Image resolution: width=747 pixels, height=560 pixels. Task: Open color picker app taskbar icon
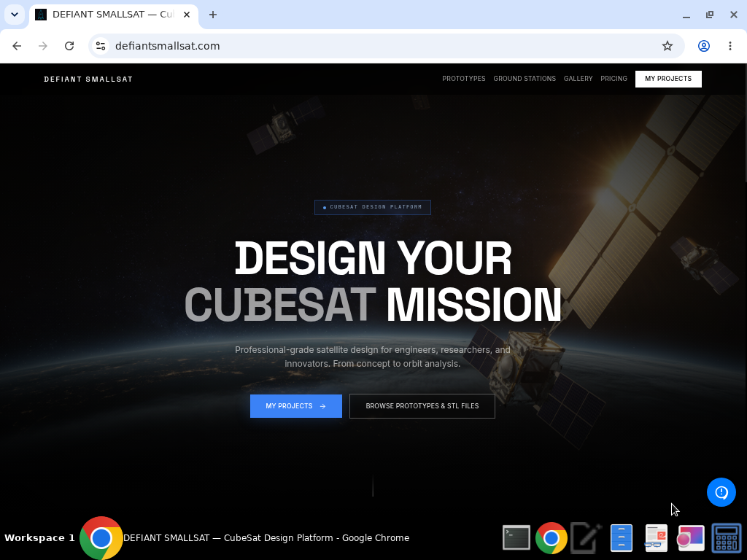[691, 538]
